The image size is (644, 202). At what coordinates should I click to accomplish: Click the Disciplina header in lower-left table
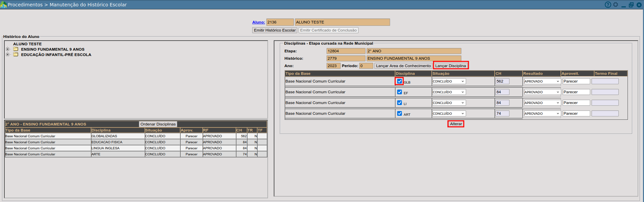(117, 130)
